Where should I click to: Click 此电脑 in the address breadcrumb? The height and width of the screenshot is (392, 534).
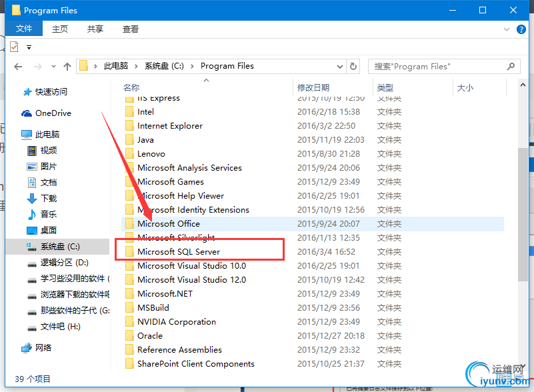coord(116,66)
